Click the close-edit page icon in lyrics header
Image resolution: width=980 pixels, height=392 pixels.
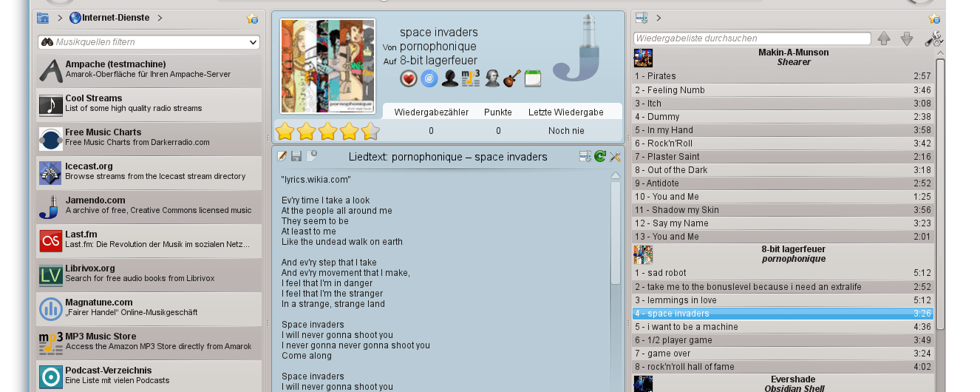[312, 156]
